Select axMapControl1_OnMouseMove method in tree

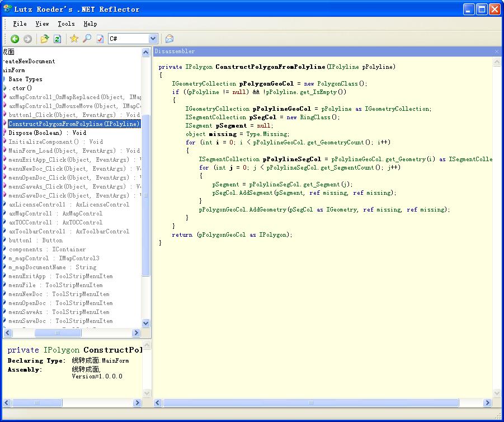[75, 106]
